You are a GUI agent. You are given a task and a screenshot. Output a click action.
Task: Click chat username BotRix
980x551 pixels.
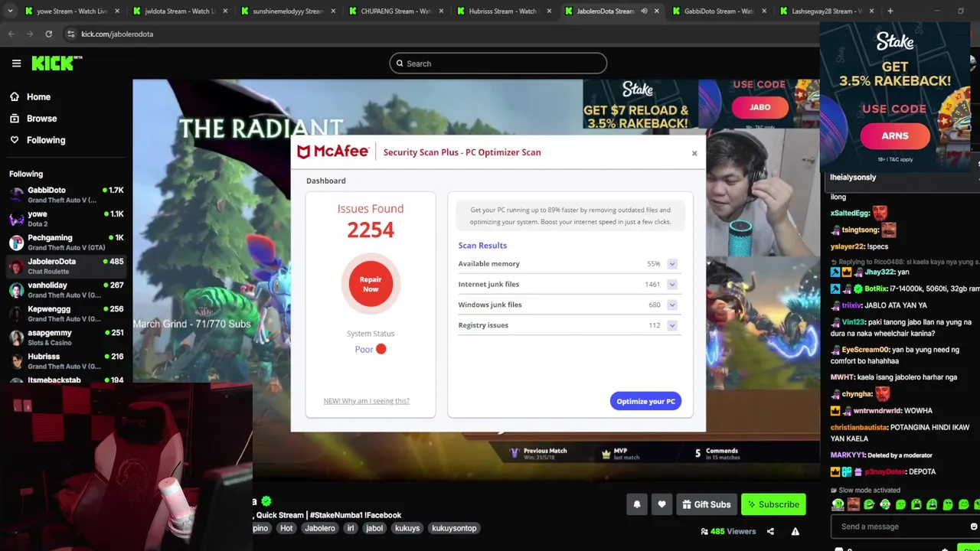coord(874,289)
